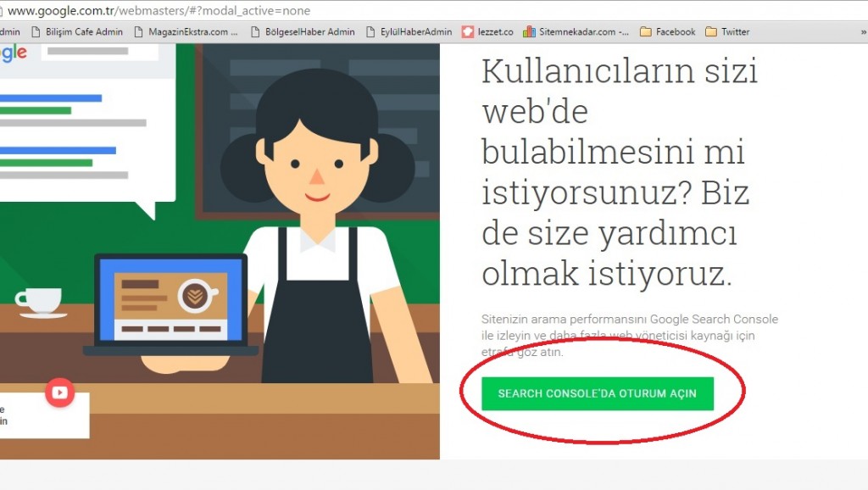Click the Facebook folder icon

645,32
